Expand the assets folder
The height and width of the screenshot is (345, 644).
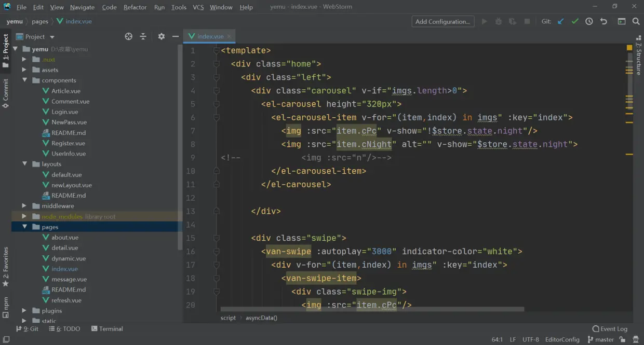pyautogui.click(x=24, y=70)
